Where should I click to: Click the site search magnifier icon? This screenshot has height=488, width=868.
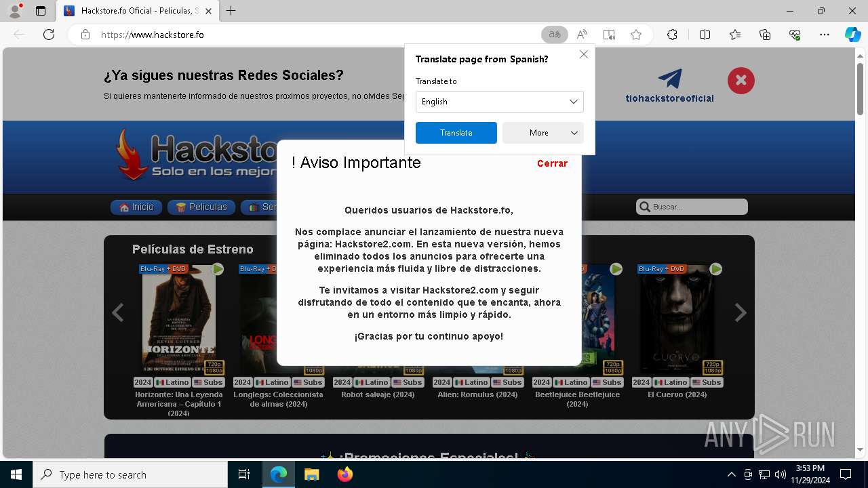(x=644, y=207)
